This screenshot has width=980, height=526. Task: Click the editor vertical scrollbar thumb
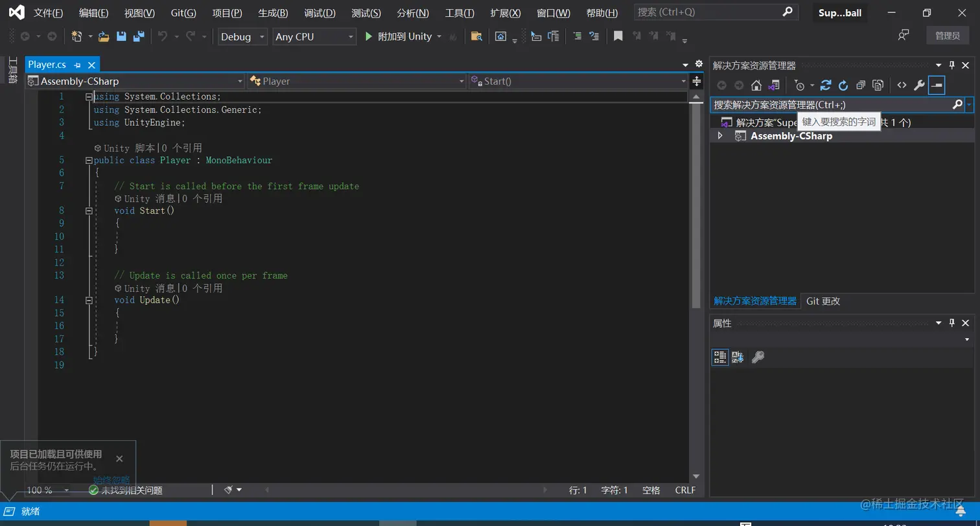pyautogui.click(x=696, y=205)
